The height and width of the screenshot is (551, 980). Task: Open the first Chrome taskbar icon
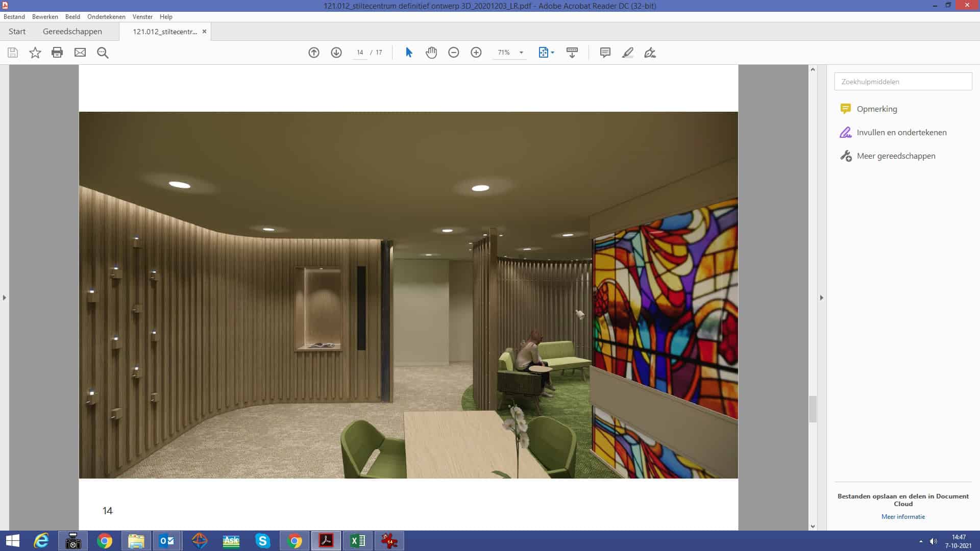point(105,541)
